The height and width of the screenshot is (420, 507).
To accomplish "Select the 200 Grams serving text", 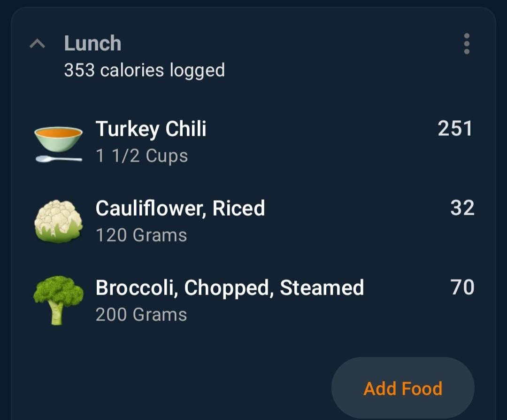I will point(141,314).
